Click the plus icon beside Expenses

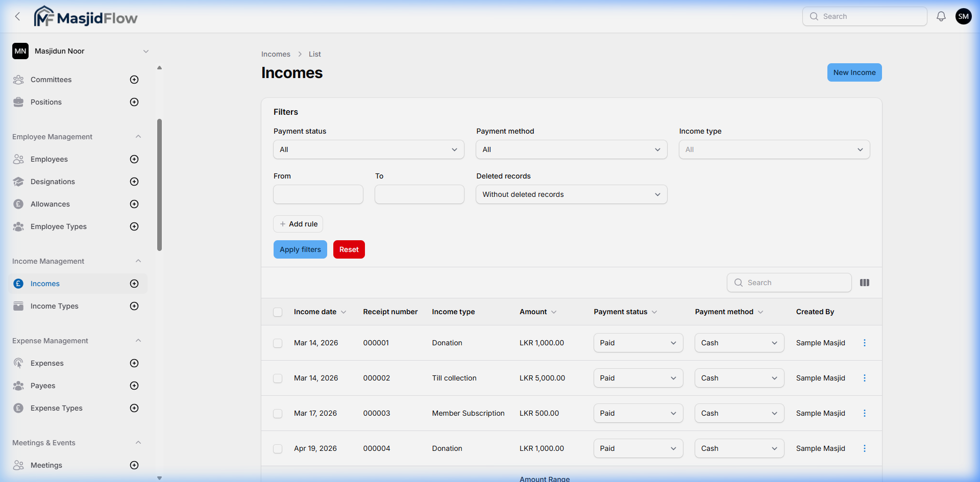click(134, 363)
